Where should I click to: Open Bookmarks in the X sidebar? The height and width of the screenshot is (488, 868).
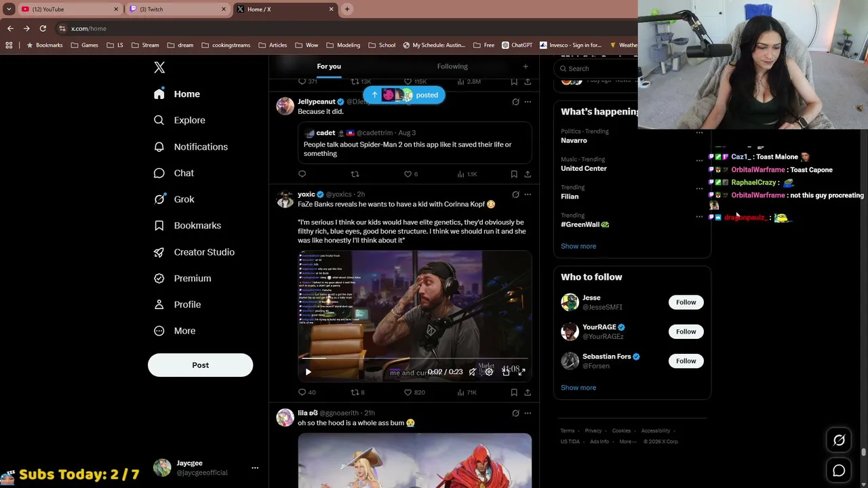[187, 226]
